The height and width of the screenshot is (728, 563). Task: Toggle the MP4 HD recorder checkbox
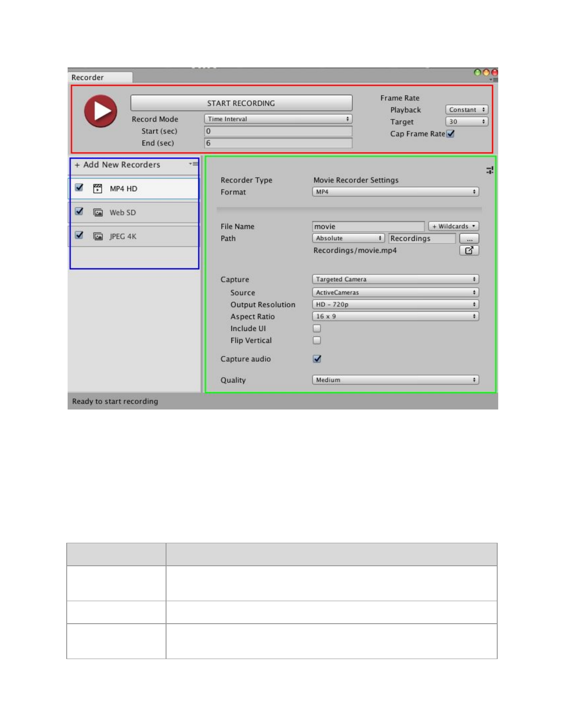[79, 188]
